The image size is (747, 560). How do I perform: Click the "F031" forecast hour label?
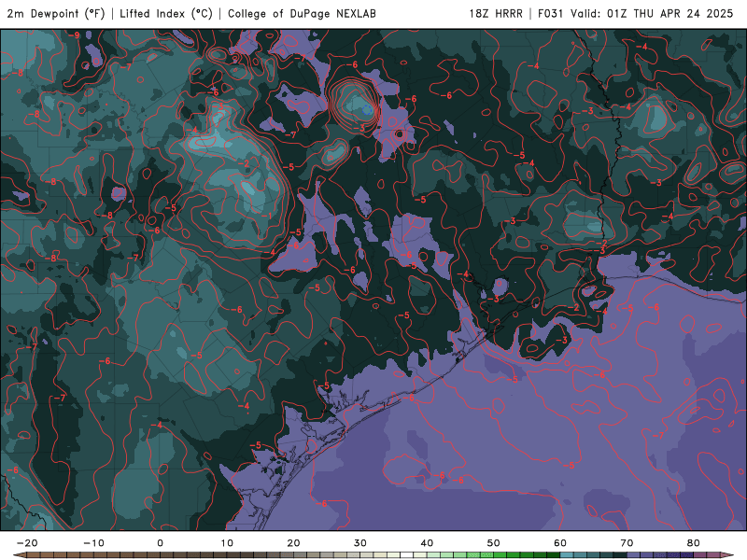[551, 13]
